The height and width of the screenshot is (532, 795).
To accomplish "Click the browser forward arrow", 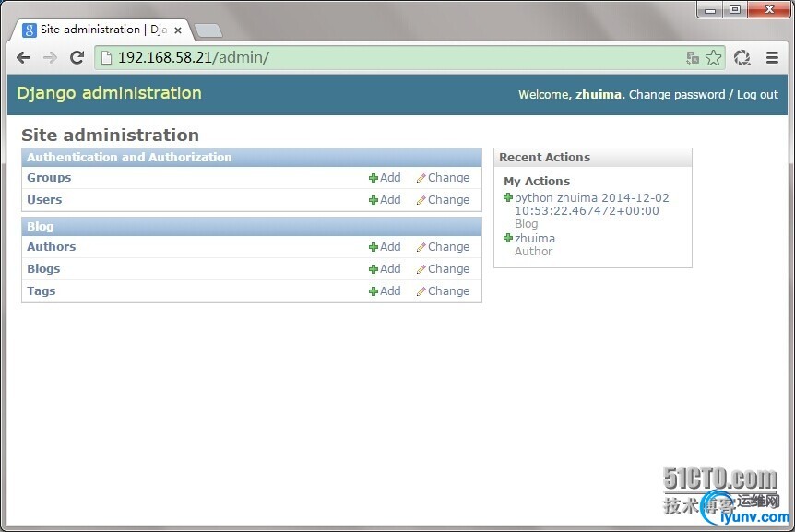I will tap(50, 58).
